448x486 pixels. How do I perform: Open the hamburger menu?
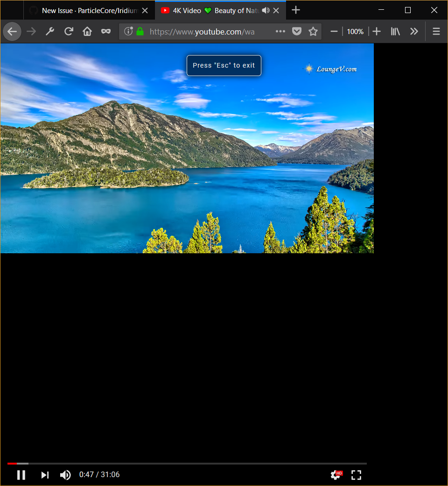[436, 31]
